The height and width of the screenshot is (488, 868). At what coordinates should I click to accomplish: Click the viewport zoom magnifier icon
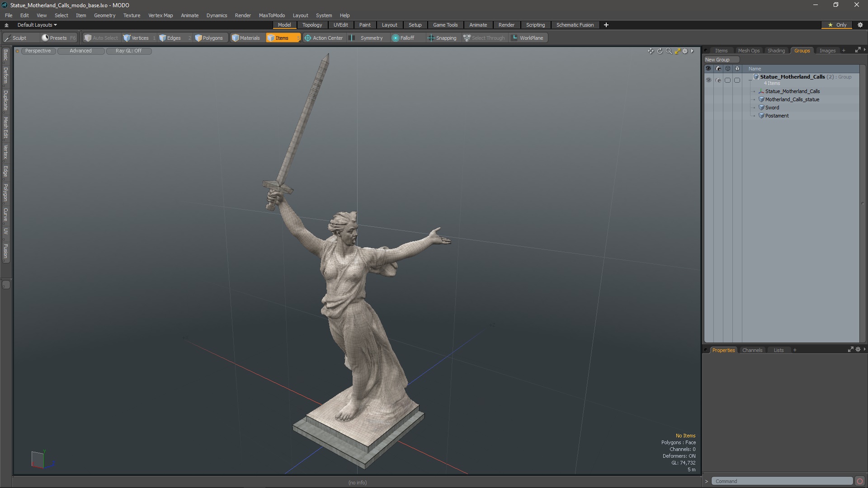[x=669, y=51]
